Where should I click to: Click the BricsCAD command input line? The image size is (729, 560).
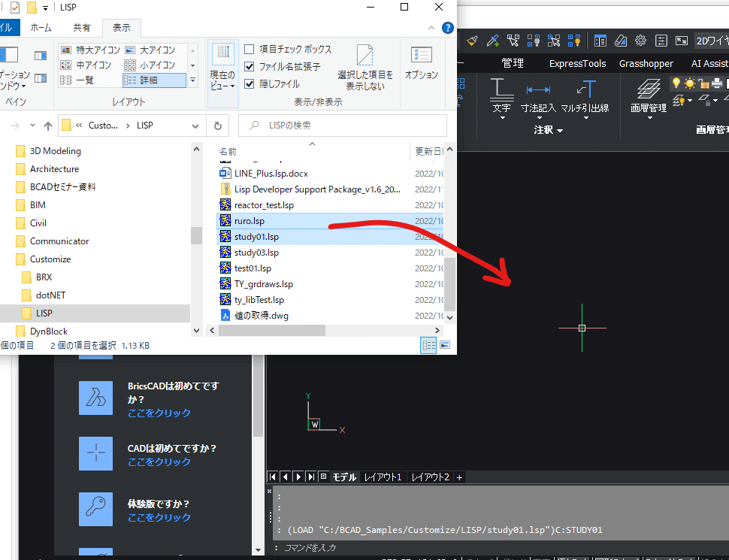click(501, 548)
